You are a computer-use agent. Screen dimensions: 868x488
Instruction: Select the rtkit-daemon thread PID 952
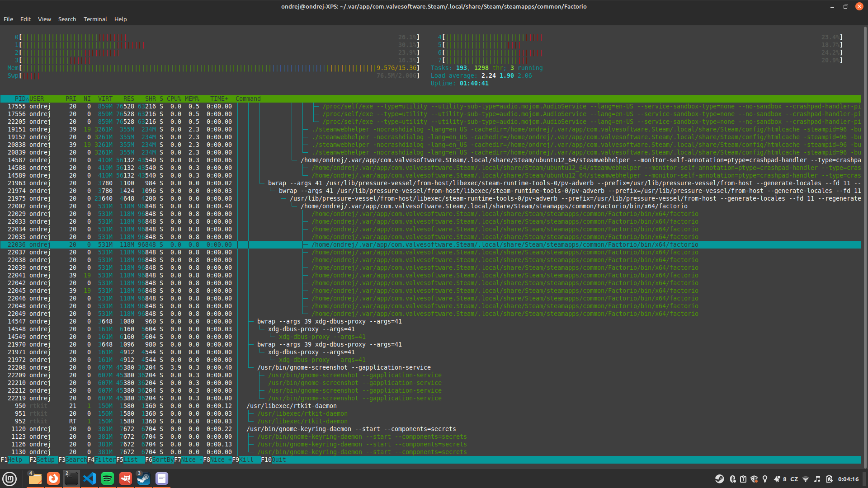[430, 421]
